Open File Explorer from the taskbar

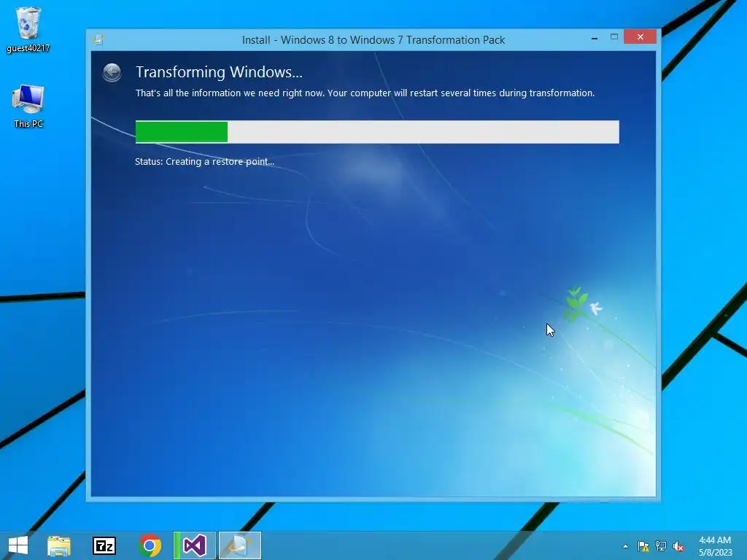[x=59, y=545]
